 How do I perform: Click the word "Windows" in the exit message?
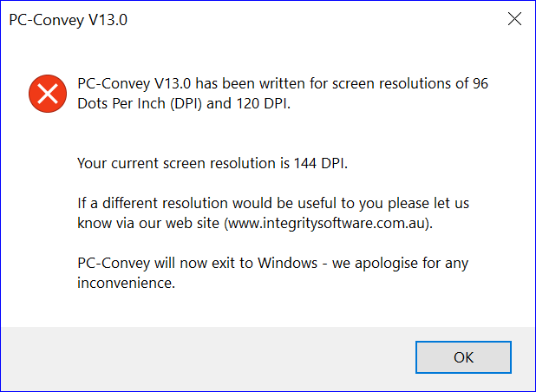click(x=287, y=263)
